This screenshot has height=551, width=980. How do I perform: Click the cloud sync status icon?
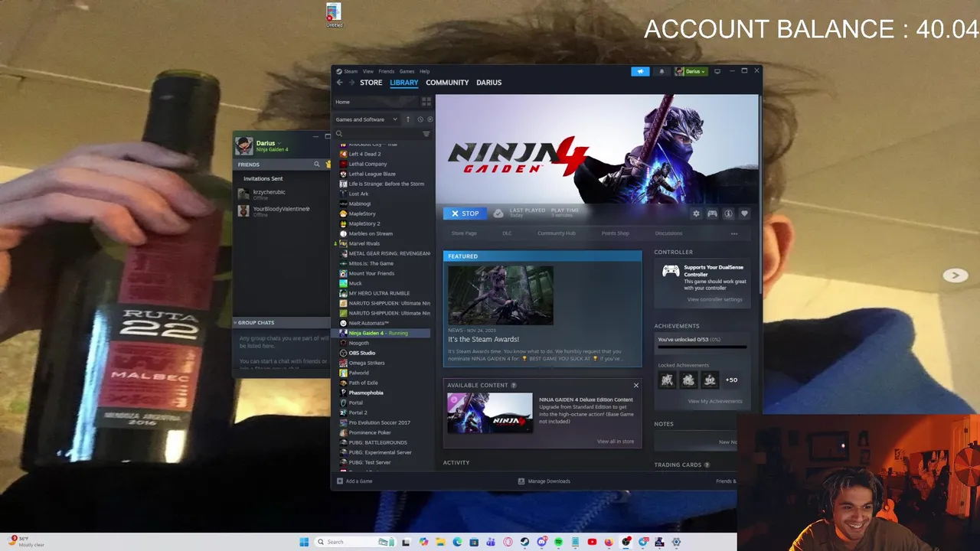[498, 213]
